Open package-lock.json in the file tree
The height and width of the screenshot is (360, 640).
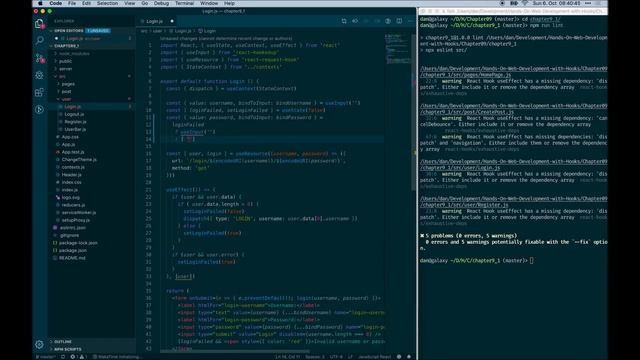click(78, 243)
